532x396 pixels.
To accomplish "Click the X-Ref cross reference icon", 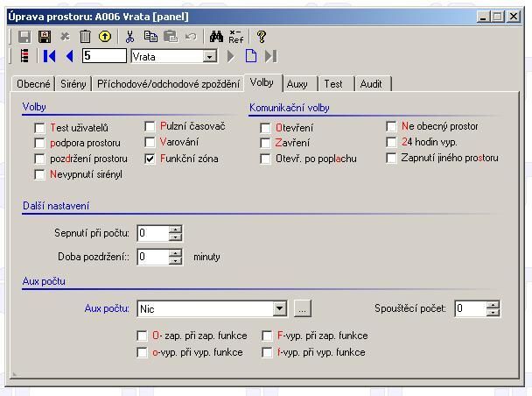I will [x=235, y=37].
